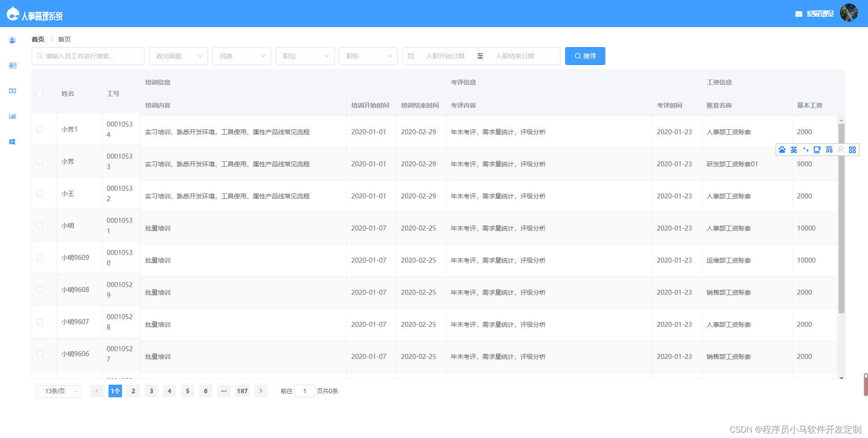The height and width of the screenshot is (438, 868).
Task: Click the first 首页 breadcrumb link
Action: (38, 39)
